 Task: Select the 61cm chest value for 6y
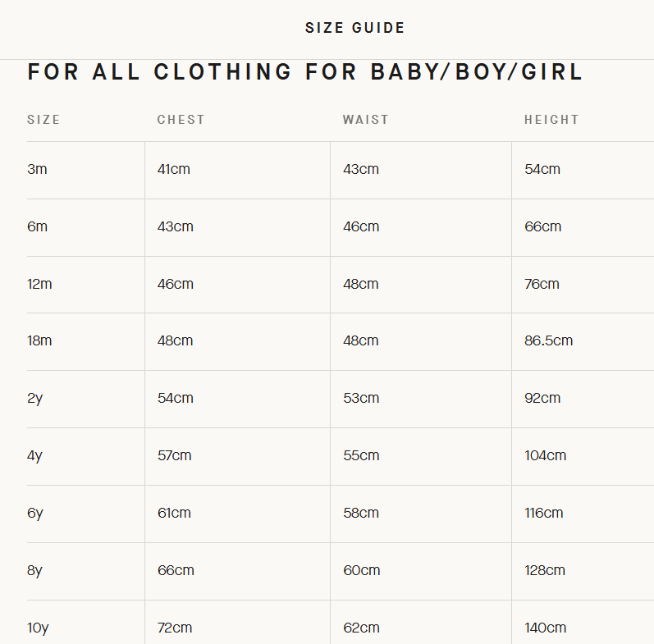pos(174,513)
